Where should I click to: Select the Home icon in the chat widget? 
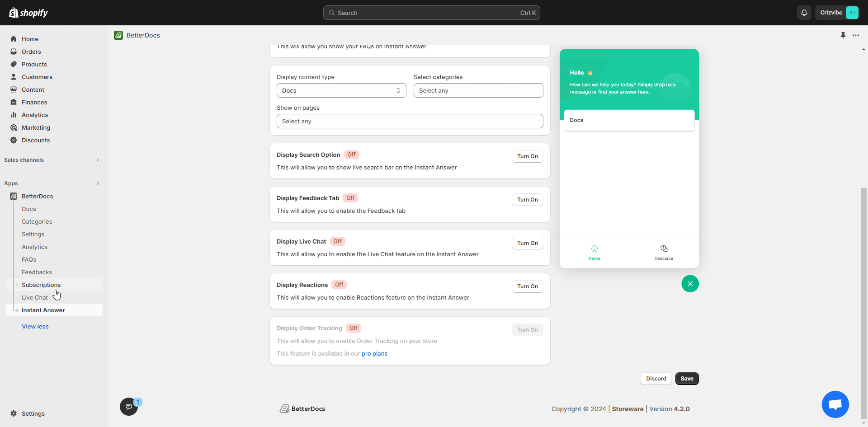point(594,252)
